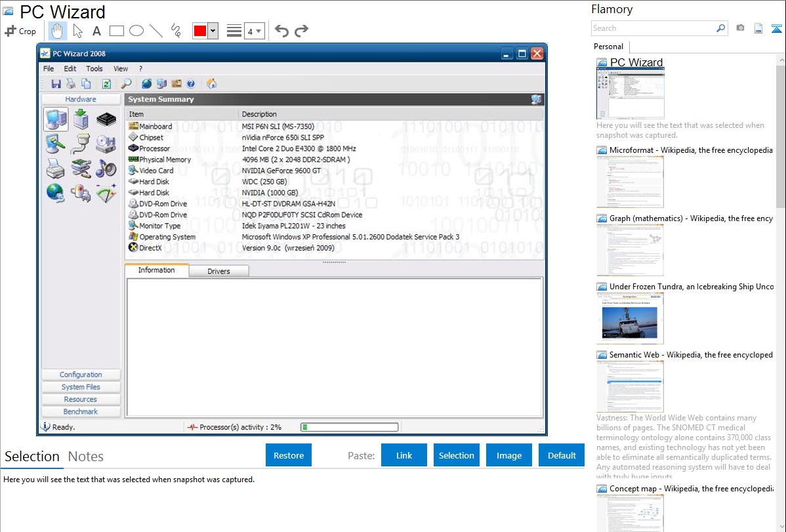Click the blue globe toolbar icon
786x532 pixels.
coord(146,84)
